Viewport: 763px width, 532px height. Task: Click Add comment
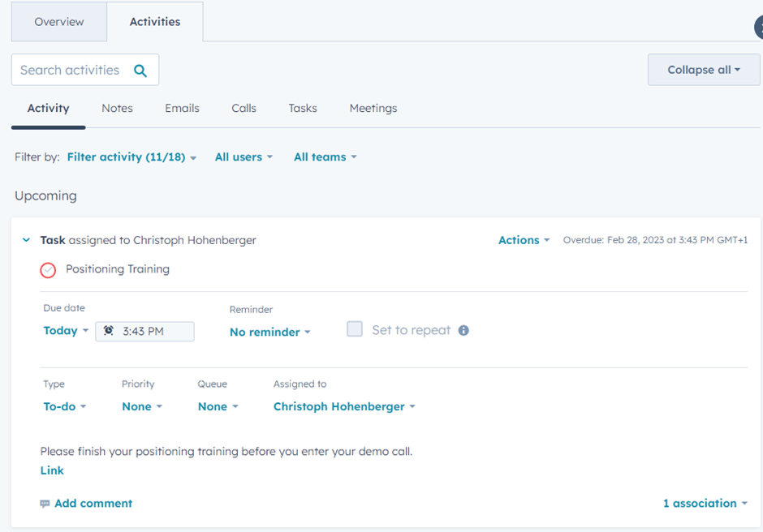click(93, 503)
